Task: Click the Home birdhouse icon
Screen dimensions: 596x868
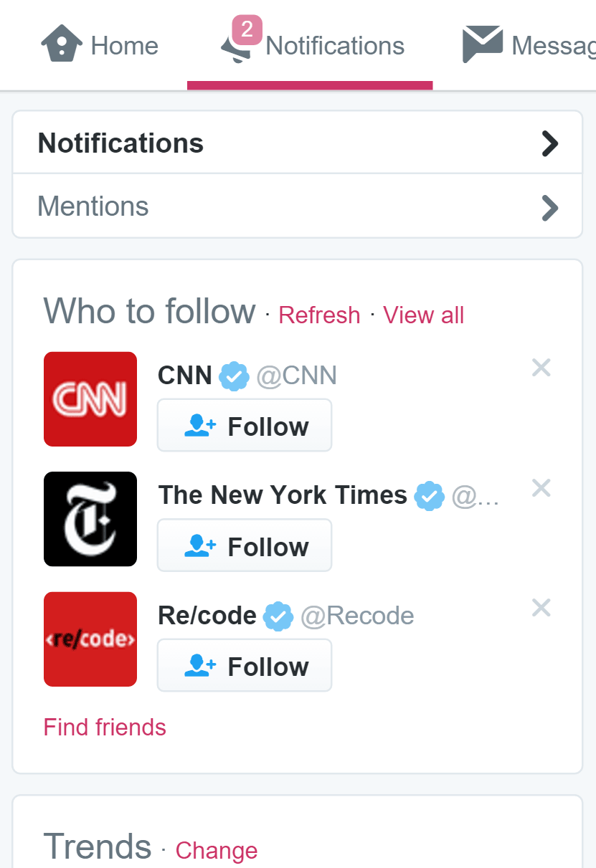Action: [62, 45]
